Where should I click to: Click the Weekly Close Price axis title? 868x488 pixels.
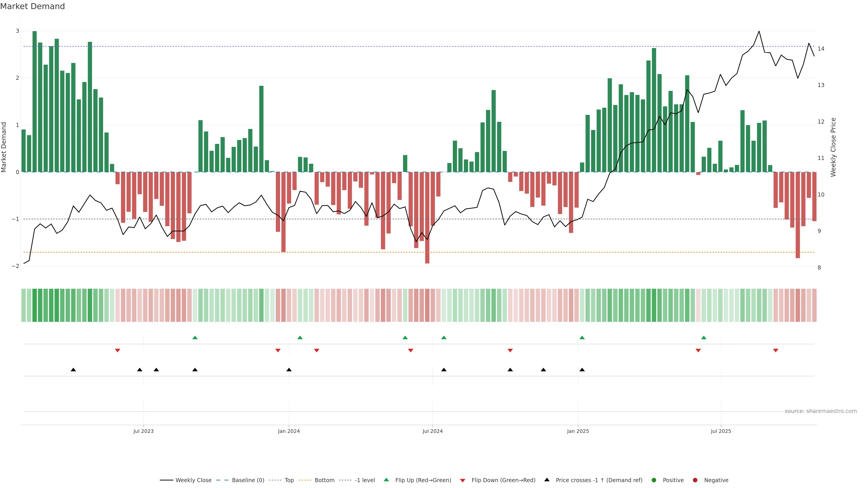[833, 147]
